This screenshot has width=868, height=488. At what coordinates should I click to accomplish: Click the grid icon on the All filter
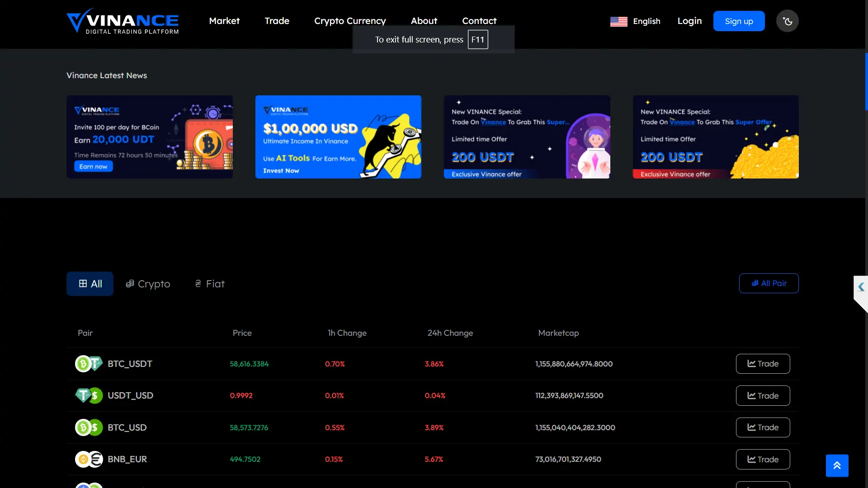(83, 284)
